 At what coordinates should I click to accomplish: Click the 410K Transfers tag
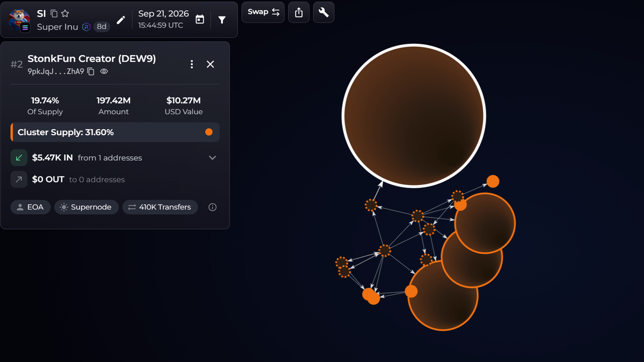[x=160, y=207]
